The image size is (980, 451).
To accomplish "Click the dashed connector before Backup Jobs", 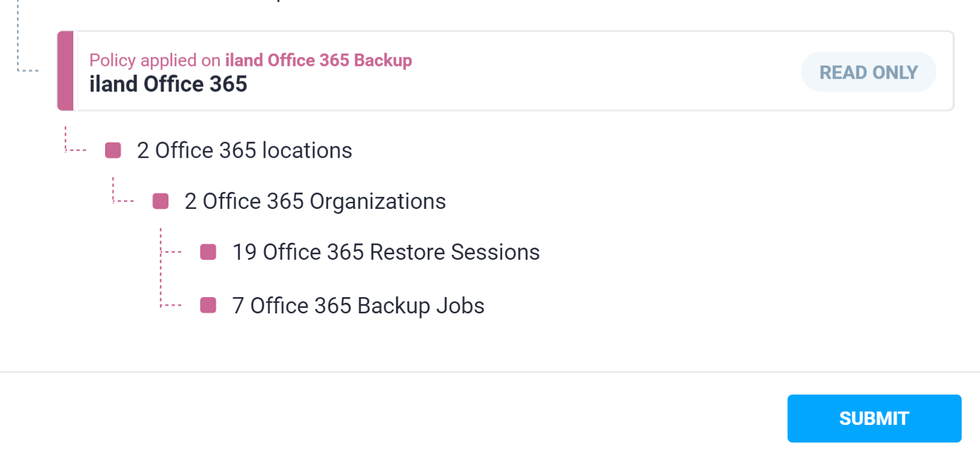I will (x=171, y=305).
